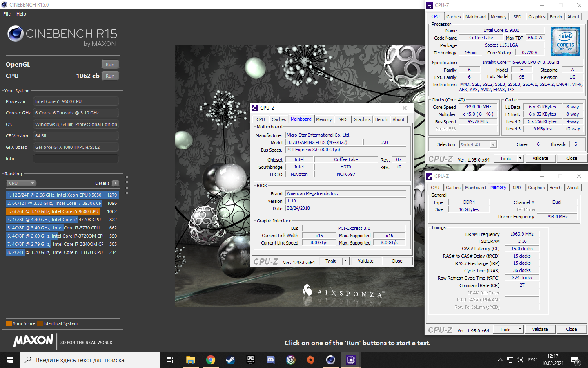Open Task View from taskbar
This screenshot has width=588, height=368.
pos(170,360)
